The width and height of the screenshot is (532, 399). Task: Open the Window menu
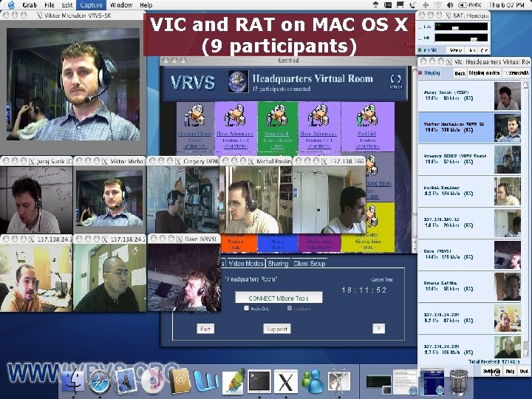point(121,4)
